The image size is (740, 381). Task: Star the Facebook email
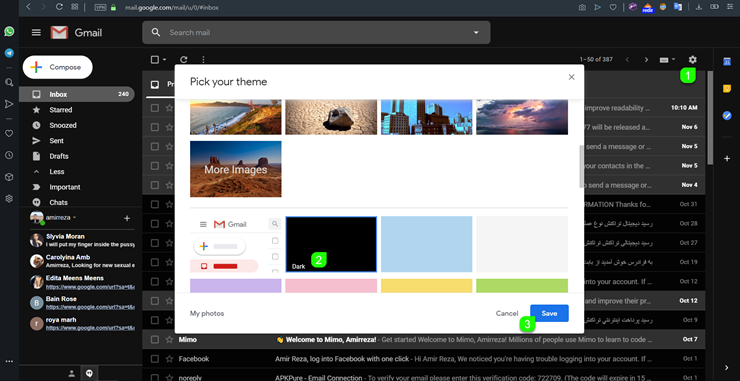point(169,359)
